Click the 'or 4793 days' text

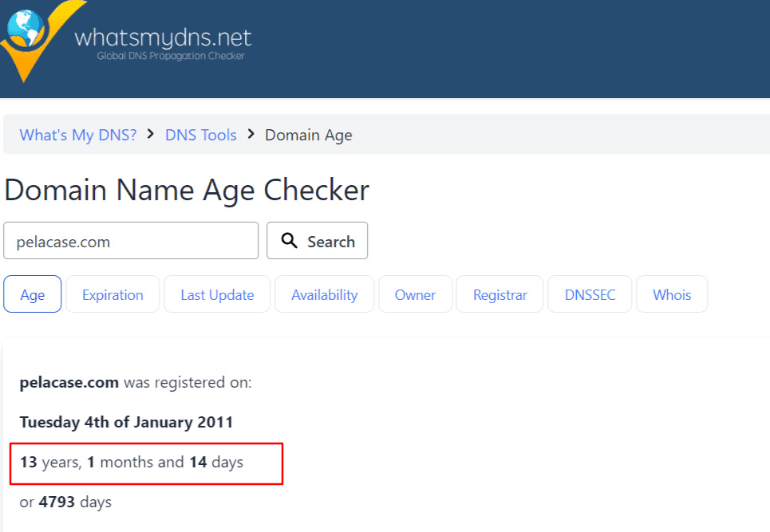(x=65, y=502)
